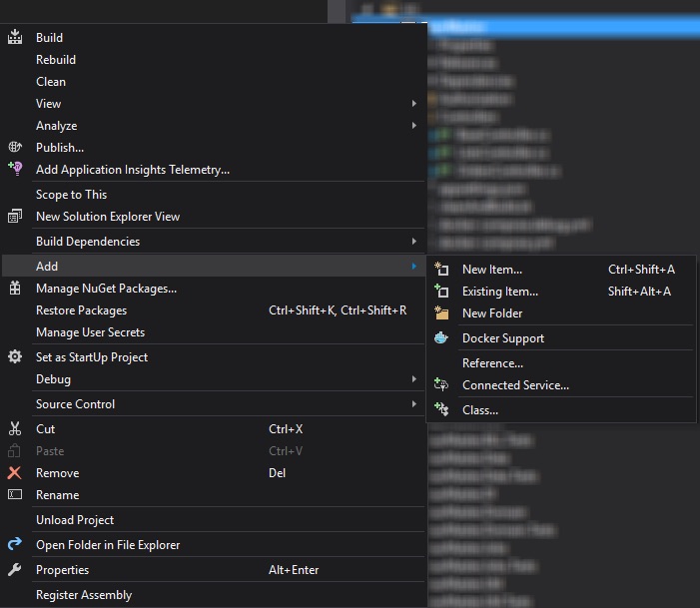Image resolution: width=700 pixels, height=608 pixels.
Task: Click the red Remove X icon
Action: point(15,473)
